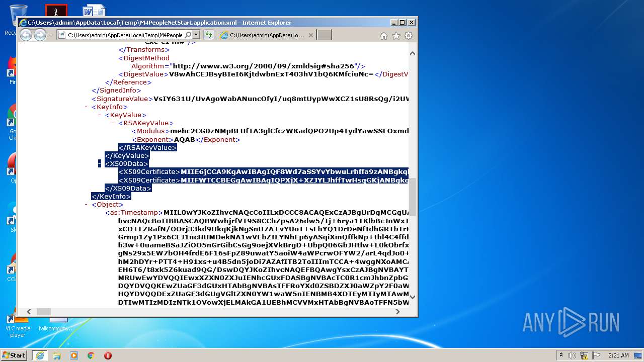Image resolution: width=644 pixels, height=362 pixels.
Task: Click the SignatureValue element line
Action: [x=250, y=99]
